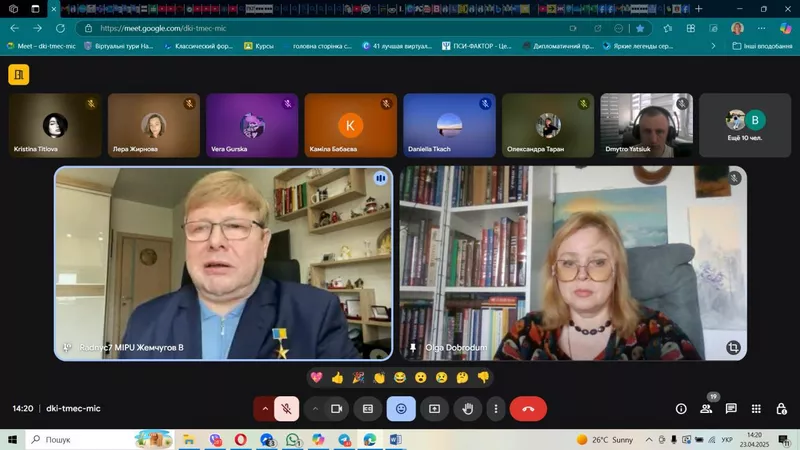The height and width of the screenshot is (450, 800).
Task: Open 'ПСИ-ФАКТОР' bookmark
Action: point(477,46)
